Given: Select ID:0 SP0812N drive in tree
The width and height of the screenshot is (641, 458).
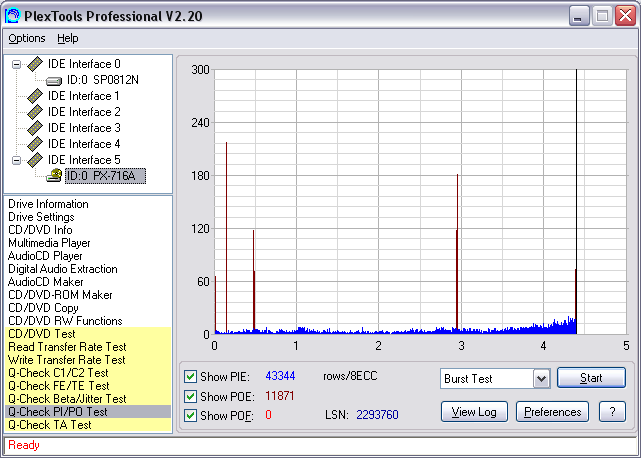Looking at the screenshot, I should [103, 80].
